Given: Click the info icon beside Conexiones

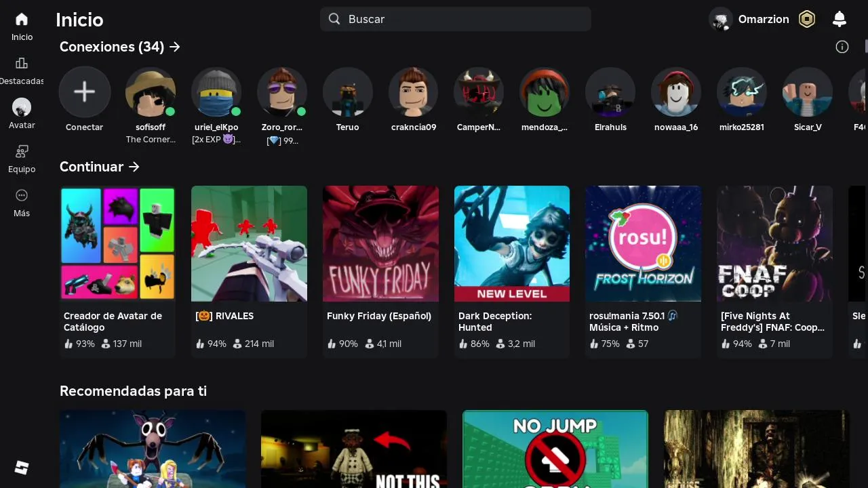Looking at the screenshot, I should (842, 47).
